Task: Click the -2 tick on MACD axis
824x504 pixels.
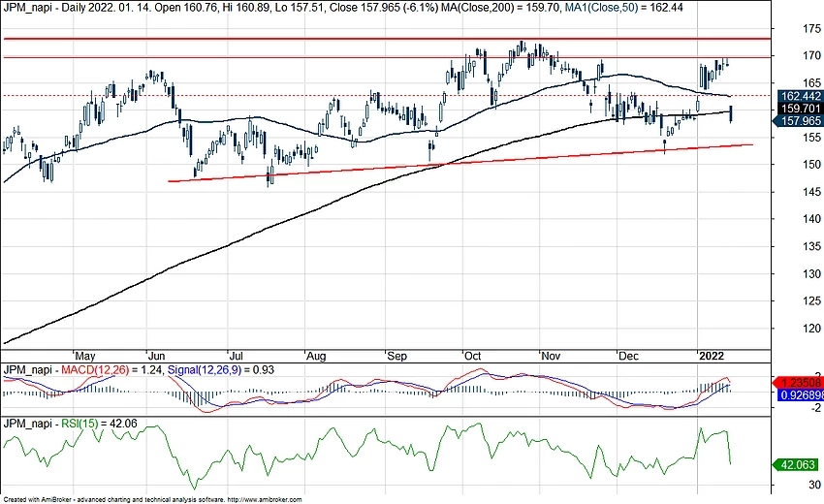Action: point(816,407)
